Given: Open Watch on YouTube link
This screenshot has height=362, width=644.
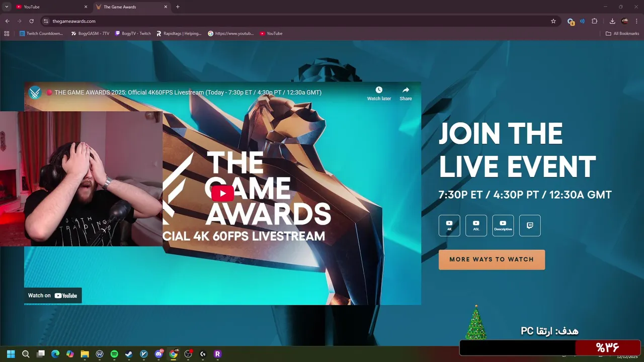Looking at the screenshot, I should (53, 296).
